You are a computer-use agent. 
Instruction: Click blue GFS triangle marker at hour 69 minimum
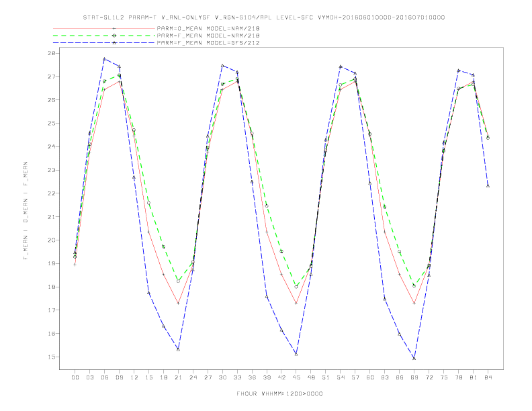click(x=414, y=358)
